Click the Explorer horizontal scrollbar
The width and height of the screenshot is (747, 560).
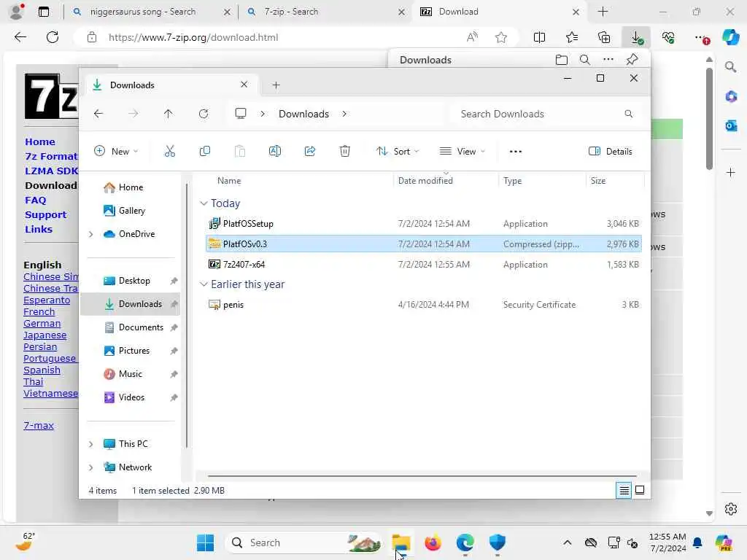pos(422,475)
